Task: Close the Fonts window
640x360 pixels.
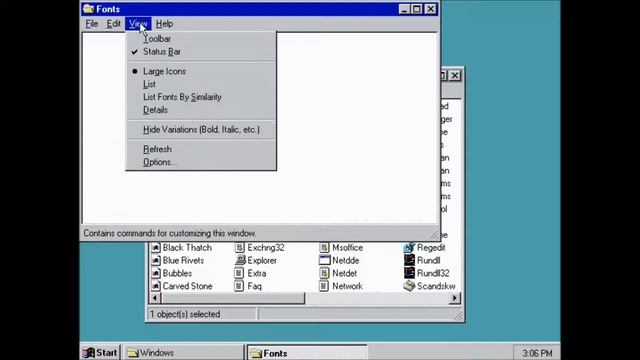Action: pos(431,9)
